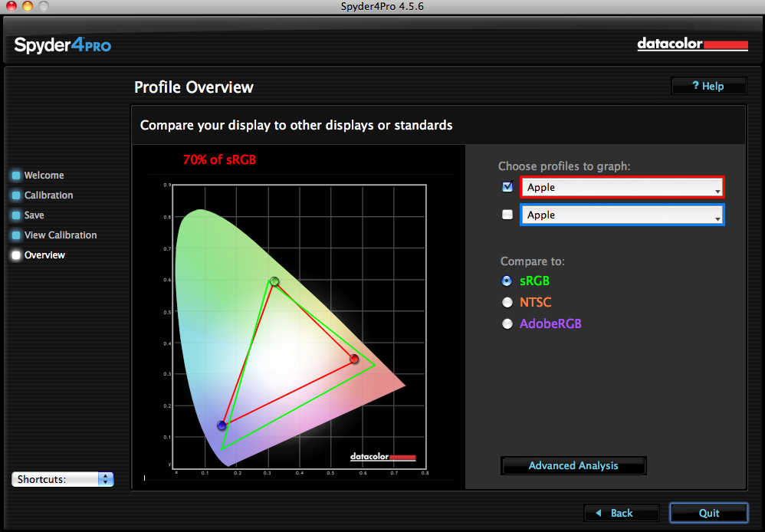Click the datacolor watermark inside the chart
765x532 pixels.
(383, 457)
